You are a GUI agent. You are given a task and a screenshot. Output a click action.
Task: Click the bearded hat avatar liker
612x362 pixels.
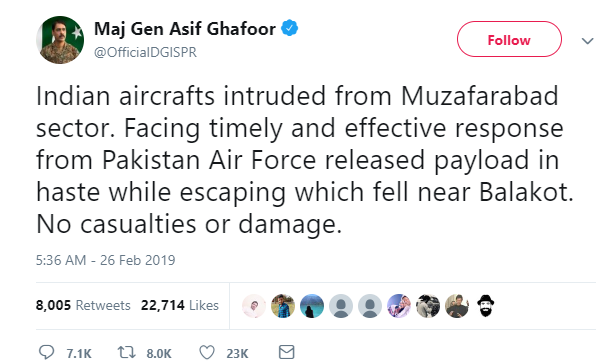tap(486, 305)
